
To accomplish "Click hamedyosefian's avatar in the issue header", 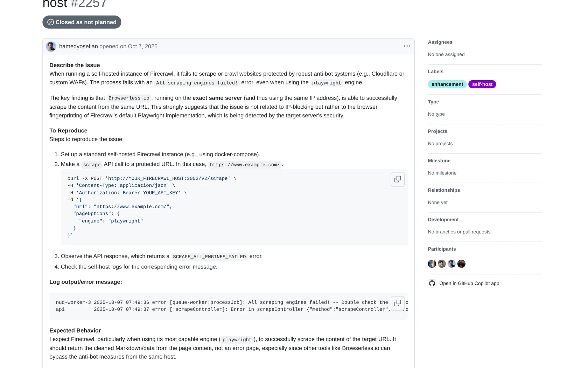I will tap(51, 46).
